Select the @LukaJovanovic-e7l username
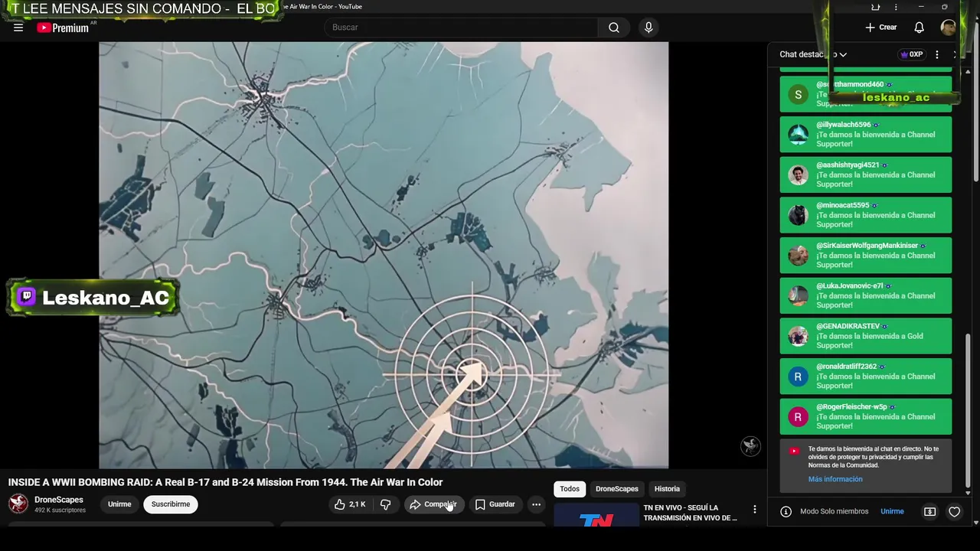The image size is (980, 551). point(849,285)
